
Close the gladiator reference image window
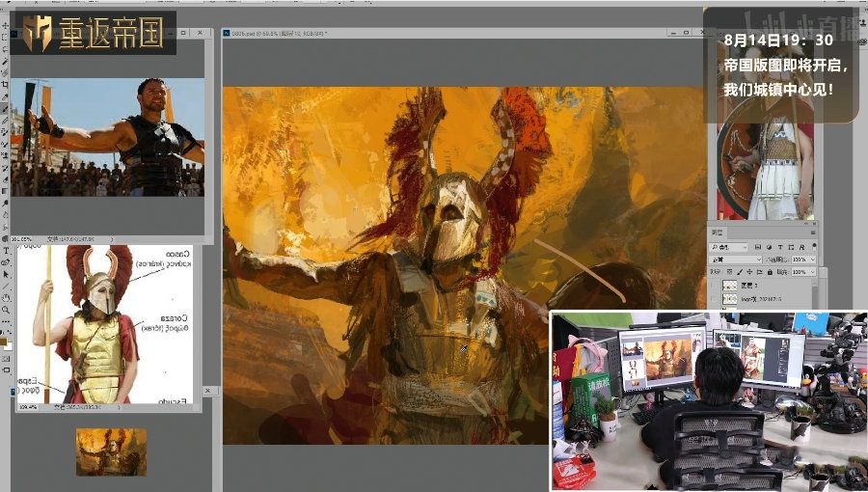(200, 33)
